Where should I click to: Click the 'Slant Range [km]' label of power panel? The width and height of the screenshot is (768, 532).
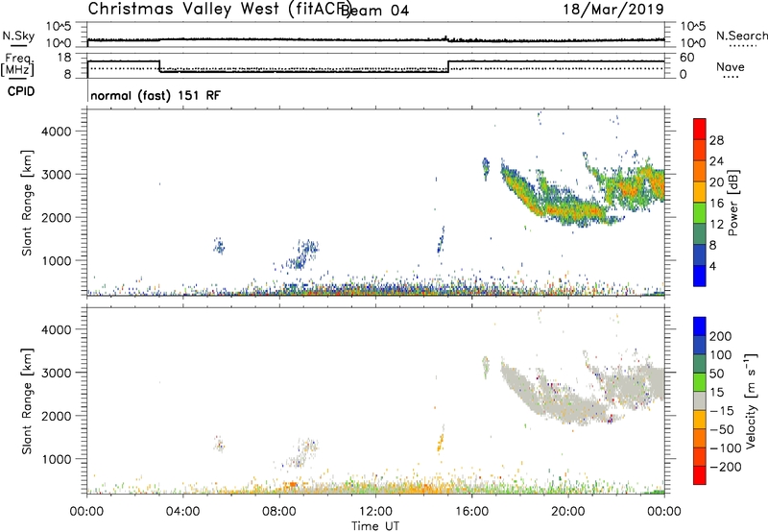coord(27,204)
